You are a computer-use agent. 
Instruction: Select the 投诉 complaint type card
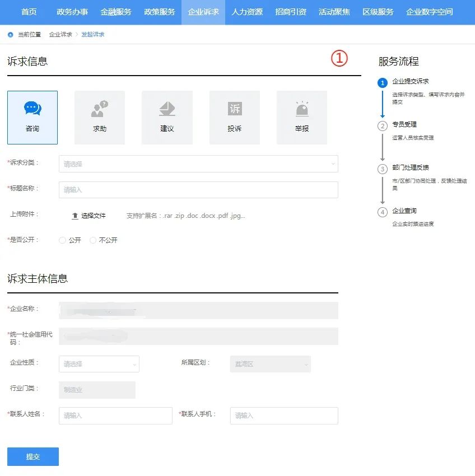(235, 118)
